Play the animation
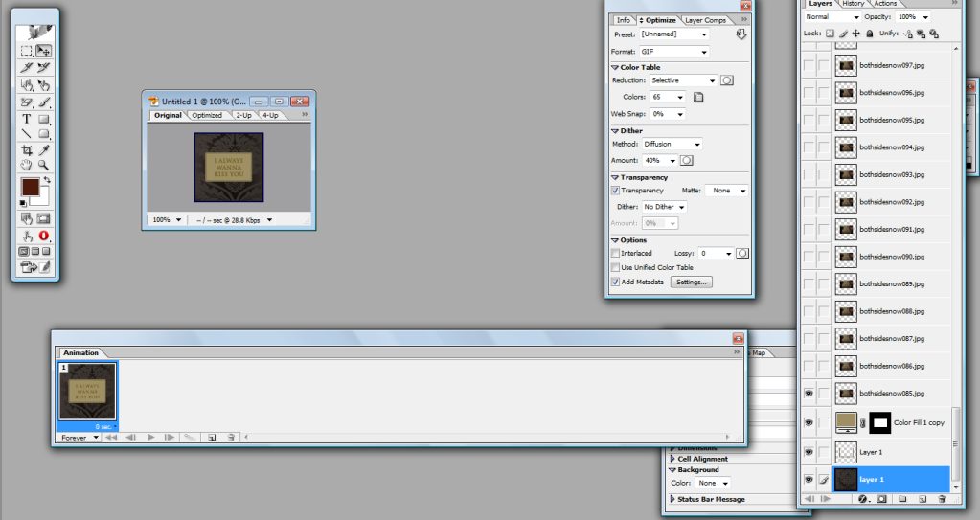980x520 pixels. pyautogui.click(x=150, y=438)
